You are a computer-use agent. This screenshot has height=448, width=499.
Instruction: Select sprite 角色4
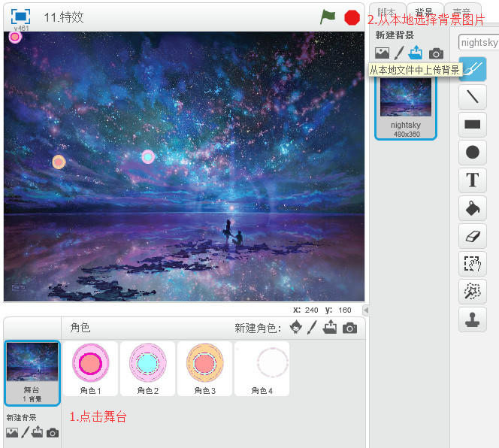[262, 368]
